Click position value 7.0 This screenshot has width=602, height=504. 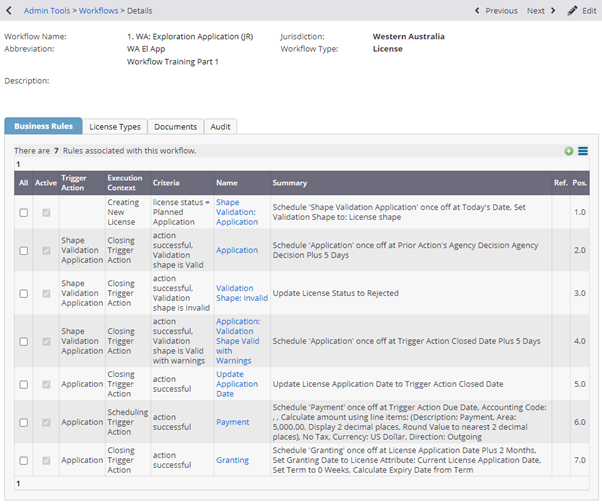pos(580,460)
